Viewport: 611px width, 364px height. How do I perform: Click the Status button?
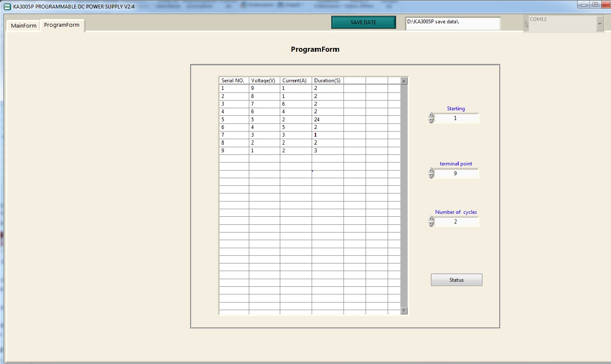click(456, 280)
